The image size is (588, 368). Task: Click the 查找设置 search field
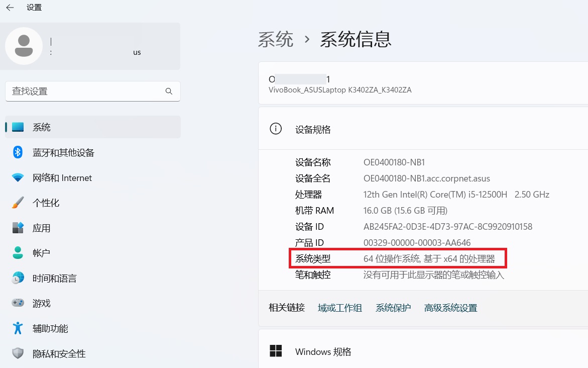click(x=85, y=91)
